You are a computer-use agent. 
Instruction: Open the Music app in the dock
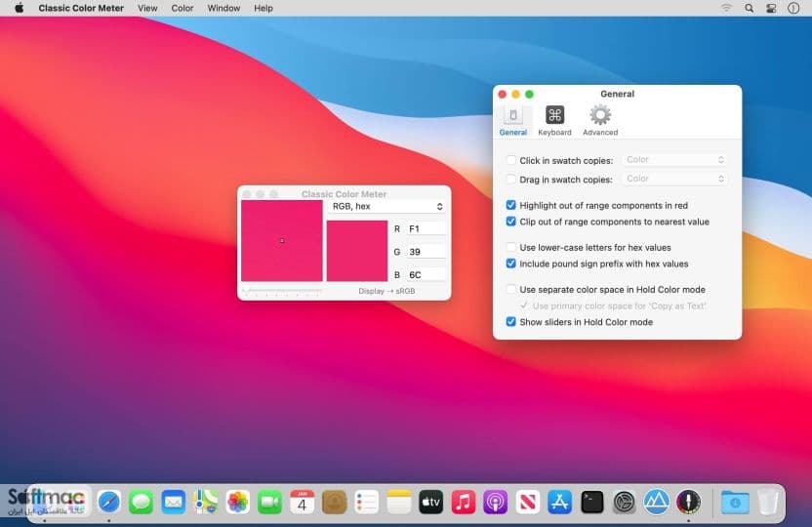click(463, 502)
